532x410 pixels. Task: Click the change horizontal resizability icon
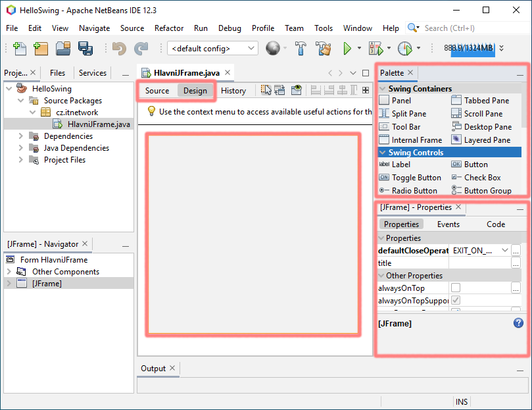[x=354, y=90]
